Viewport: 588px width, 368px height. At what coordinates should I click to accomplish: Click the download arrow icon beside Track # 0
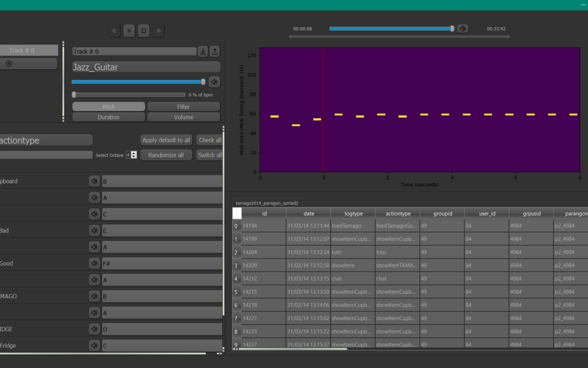203,51
